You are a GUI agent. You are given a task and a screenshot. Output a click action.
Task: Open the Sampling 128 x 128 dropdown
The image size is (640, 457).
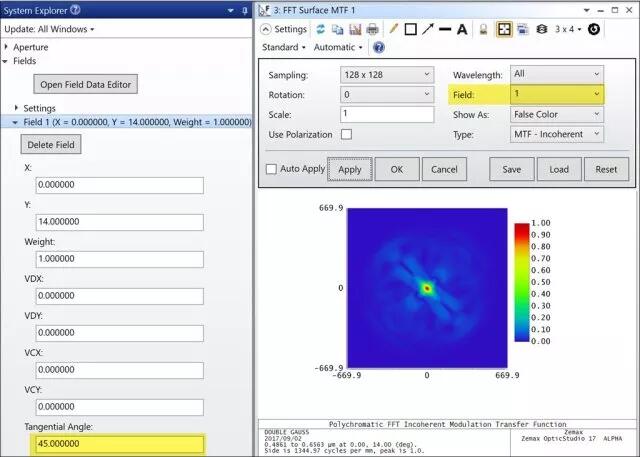click(386, 75)
